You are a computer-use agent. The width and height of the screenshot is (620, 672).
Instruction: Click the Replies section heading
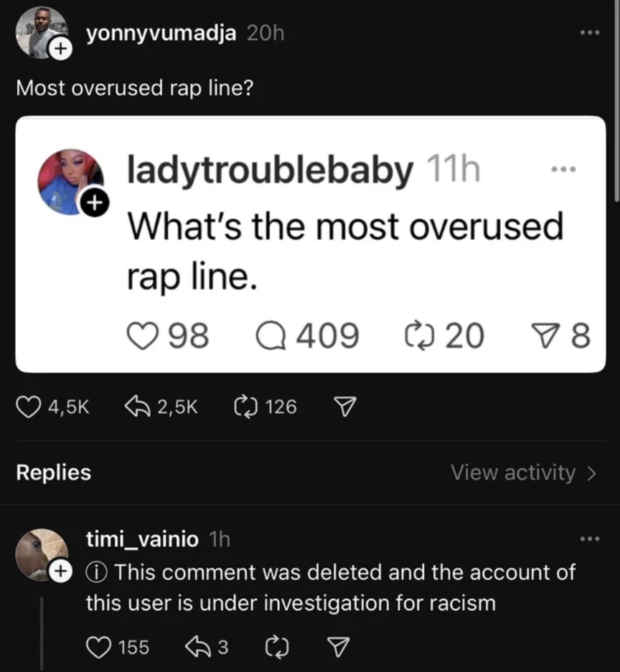pyautogui.click(x=53, y=472)
